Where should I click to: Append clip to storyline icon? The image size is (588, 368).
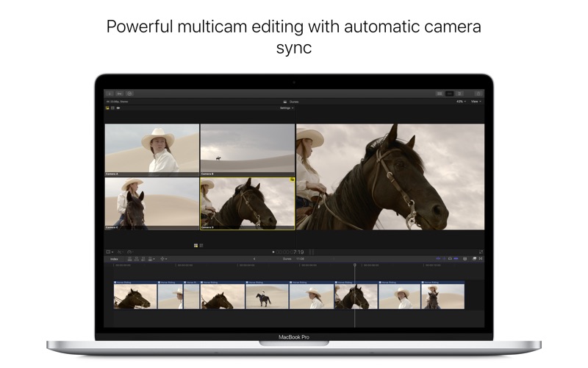tap(143, 259)
